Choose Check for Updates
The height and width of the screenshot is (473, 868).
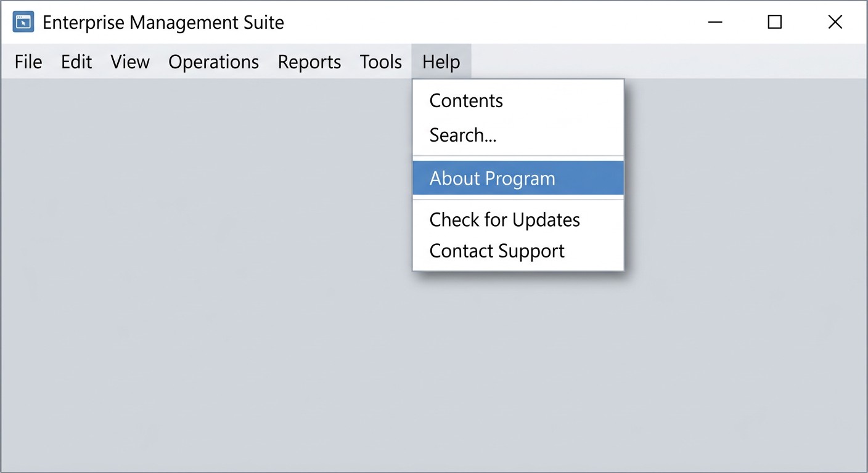pos(518,220)
